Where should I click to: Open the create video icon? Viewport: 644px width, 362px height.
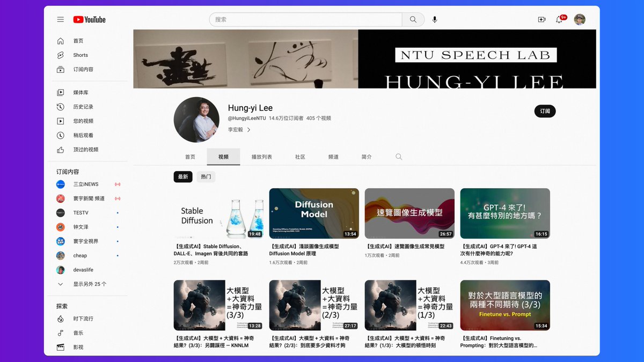point(541,19)
